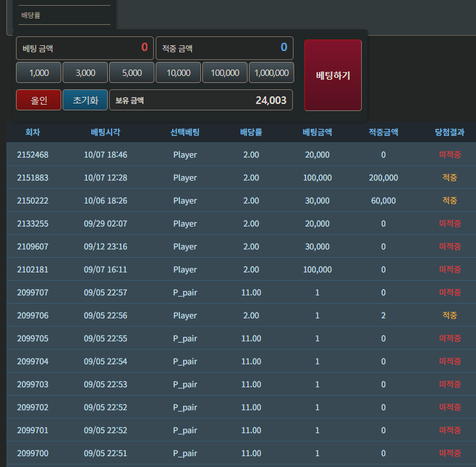Select round number 2152468

coord(33,155)
